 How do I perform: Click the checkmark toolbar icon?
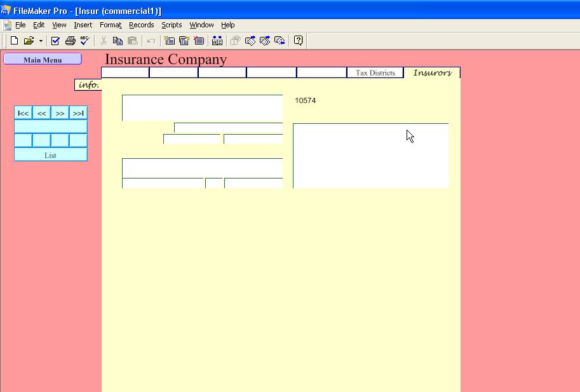pyautogui.click(x=55, y=41)
